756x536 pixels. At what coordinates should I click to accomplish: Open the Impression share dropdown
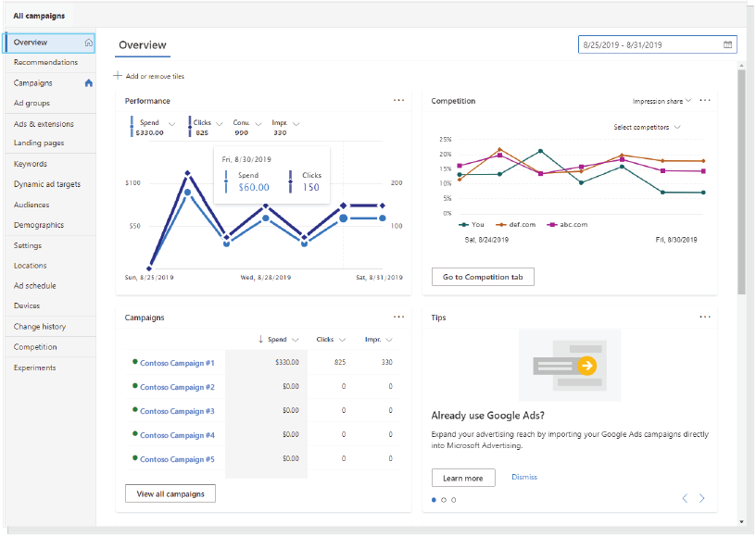[x=662, y=101]
